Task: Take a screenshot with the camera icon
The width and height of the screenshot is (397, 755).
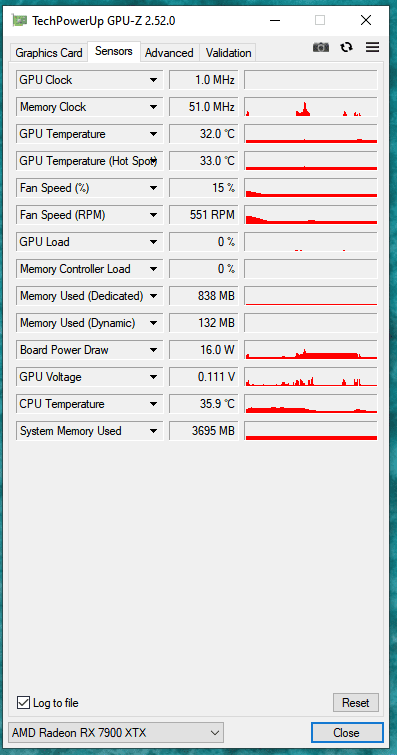Action: [321, 47]
